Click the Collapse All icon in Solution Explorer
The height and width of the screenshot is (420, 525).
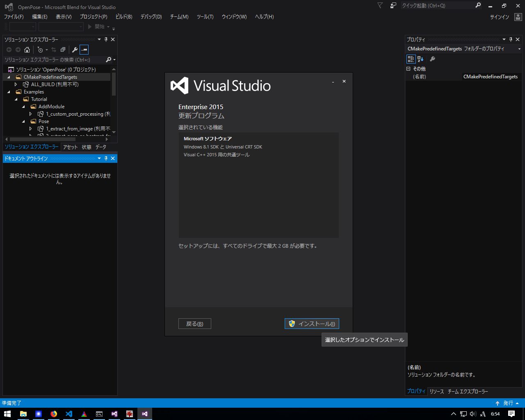click(63, 50)
